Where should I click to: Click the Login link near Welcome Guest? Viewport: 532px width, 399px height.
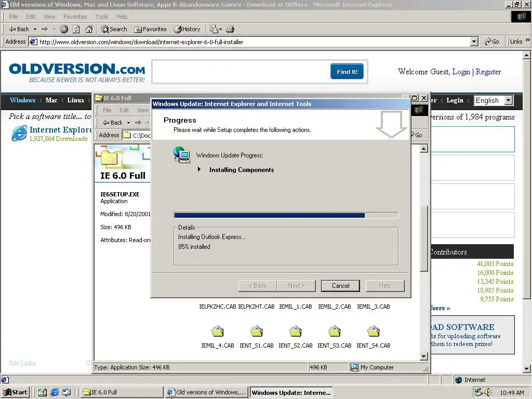461,72
